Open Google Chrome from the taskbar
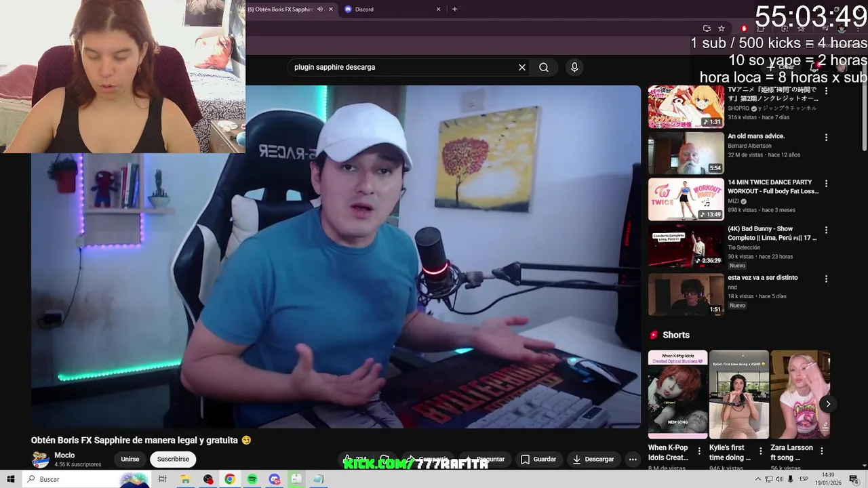Screen dimensions: 868x488 pyautogui.click(x=230, y=479)
